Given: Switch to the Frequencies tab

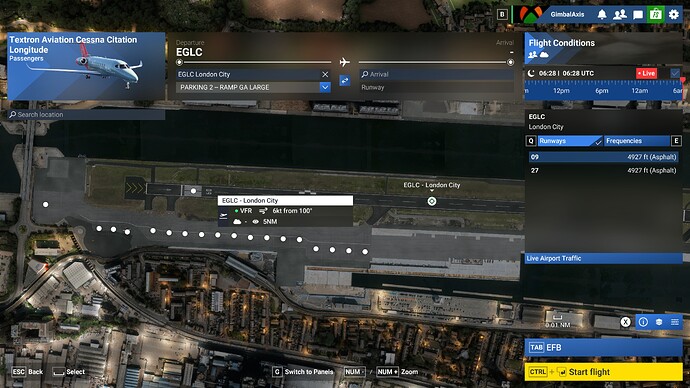Looking at the screenshot, I should (637, 141).
